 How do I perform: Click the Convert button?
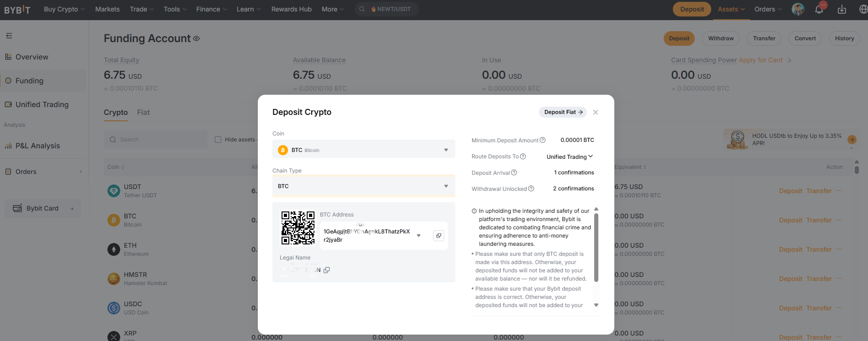(x=805, y=38)
